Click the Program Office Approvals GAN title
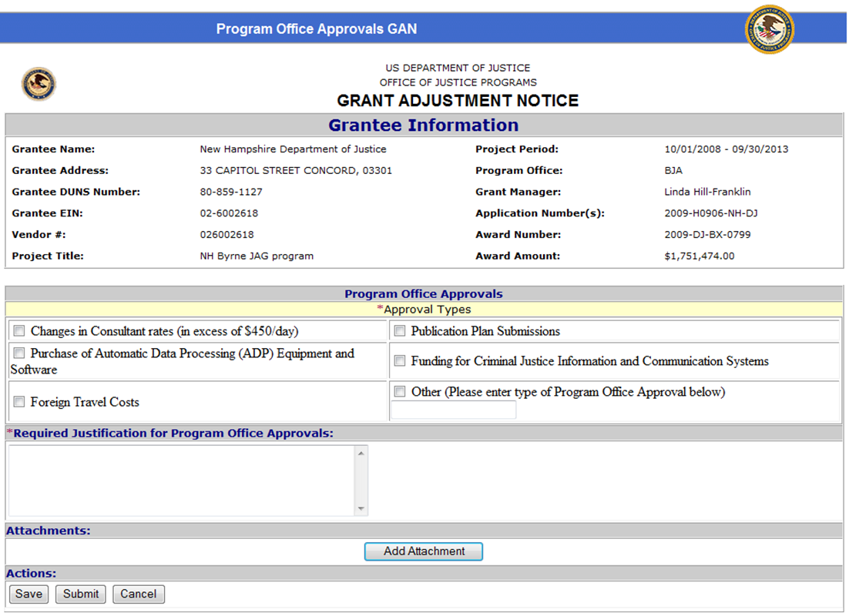849x616 pixels. [x=317, y=28]
